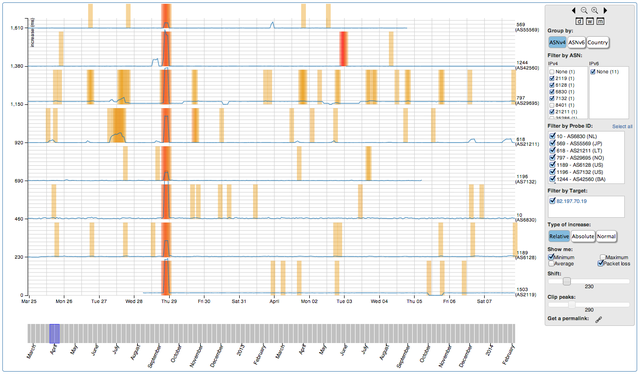Uncheck probe 1196 - AS7132 (US)
Image resolution: width=640 pixels, height=374 pixels.
point(553,172)
